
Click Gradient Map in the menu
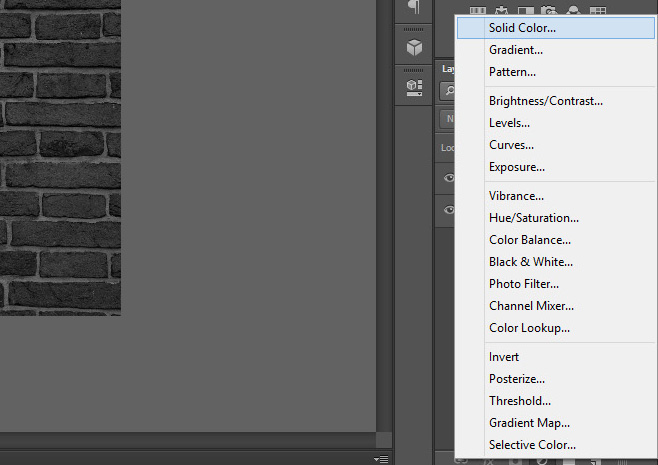529,423
